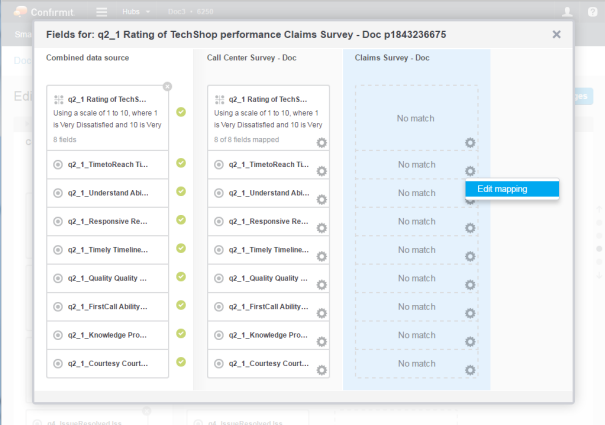Open gear for 8 of 8 fields mapped card
This screenshot has height=425, width=605.
pos(321,143)
